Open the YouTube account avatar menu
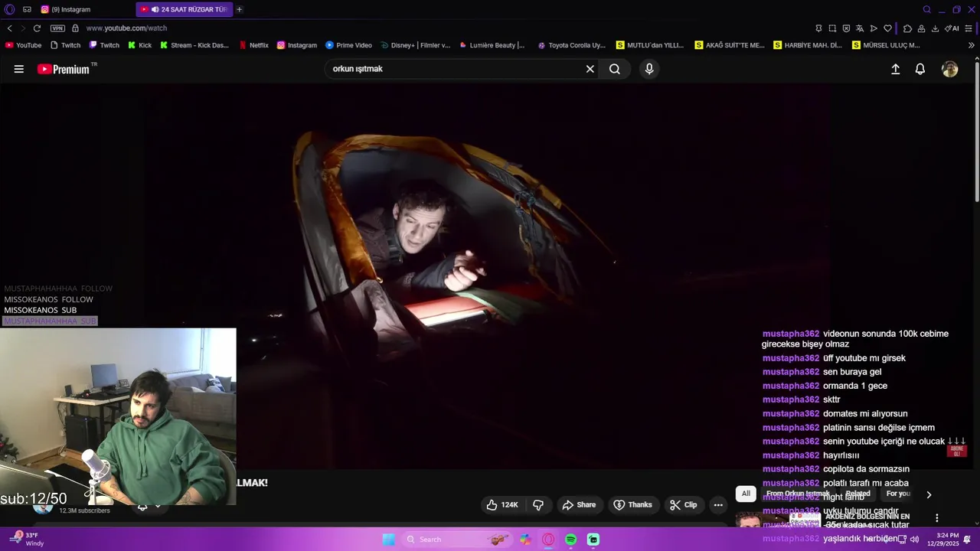This screenshot has height=551, width=980. (x=950, y=69)
